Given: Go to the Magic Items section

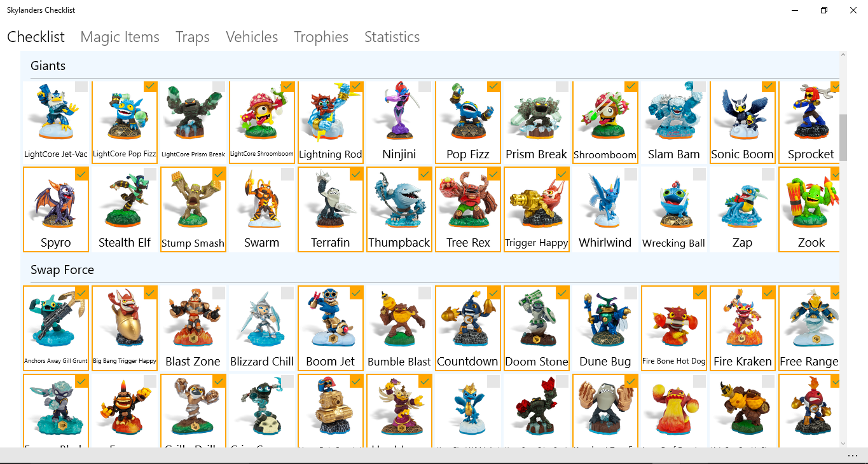Looking at the screenshot, I should (x=120, y=37).
